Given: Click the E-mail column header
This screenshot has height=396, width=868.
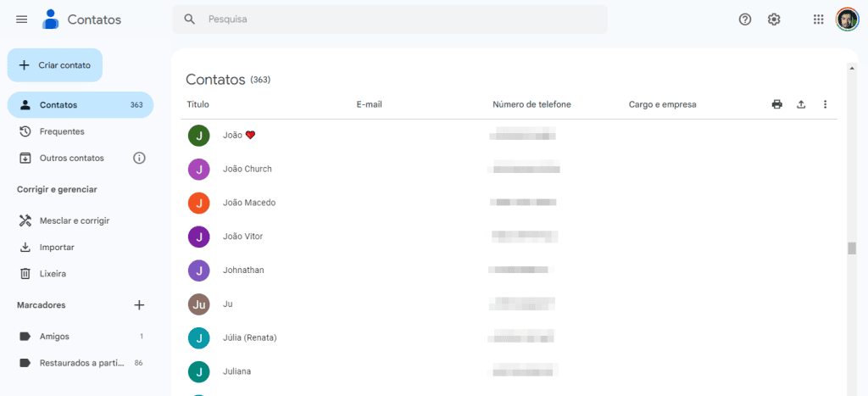Looking at the screenshot, I should point(370,104).
